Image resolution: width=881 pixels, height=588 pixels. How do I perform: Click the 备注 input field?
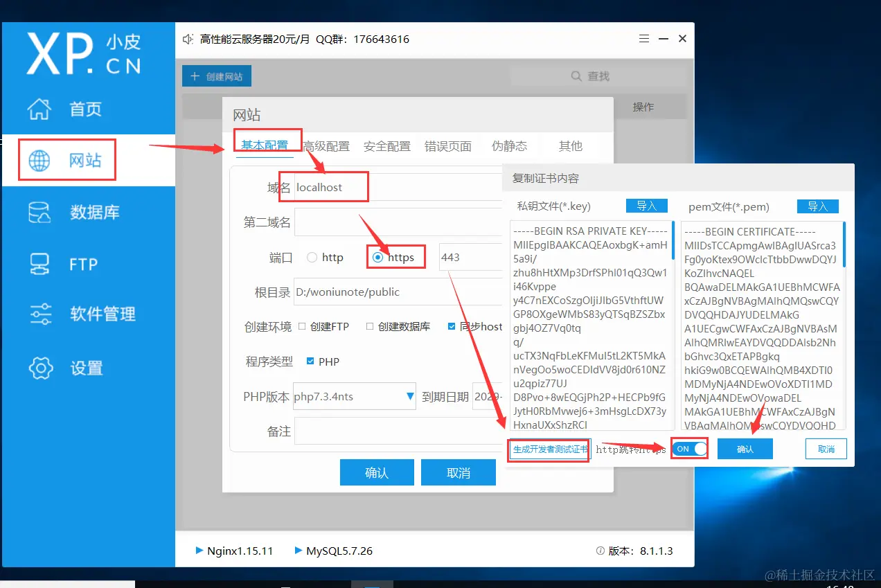click(398, 431)
